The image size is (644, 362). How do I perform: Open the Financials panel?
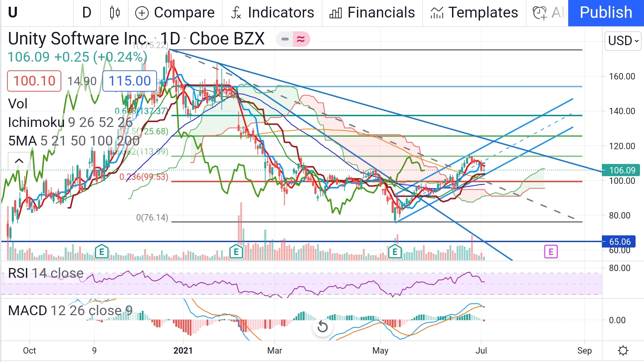pyautogui.click(x=372, y=13)
